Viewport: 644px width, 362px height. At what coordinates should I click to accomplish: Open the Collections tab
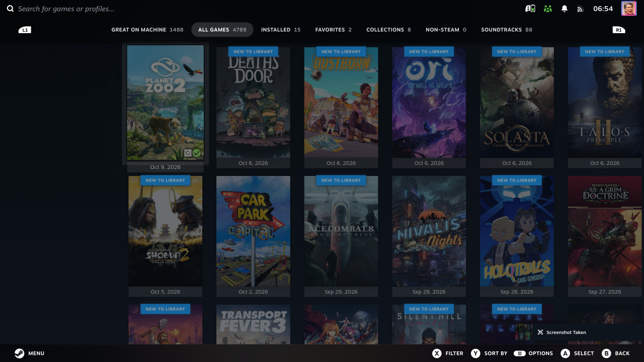388,30
